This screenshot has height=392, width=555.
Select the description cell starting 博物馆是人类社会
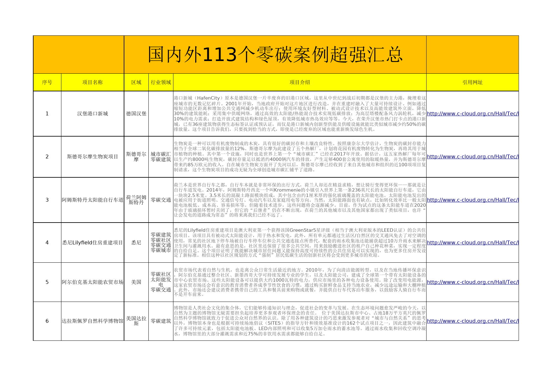coord(300,321)
